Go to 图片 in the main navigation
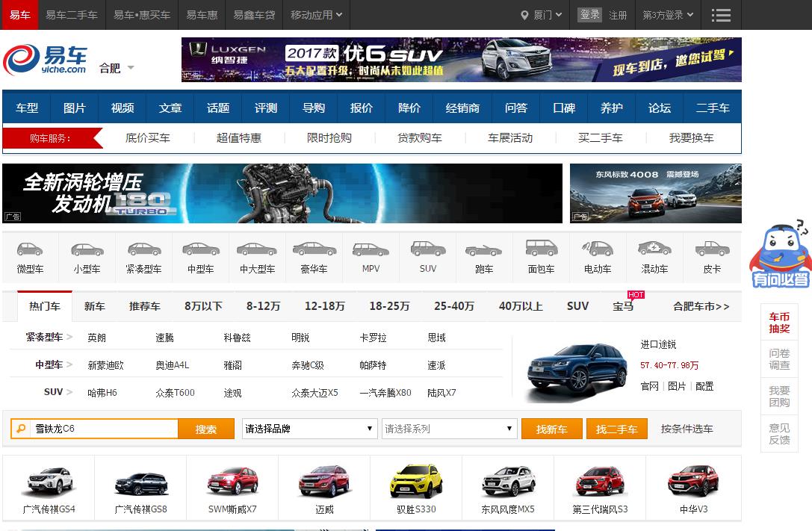This screenshot has width=812, height=531. coord(74,108)
